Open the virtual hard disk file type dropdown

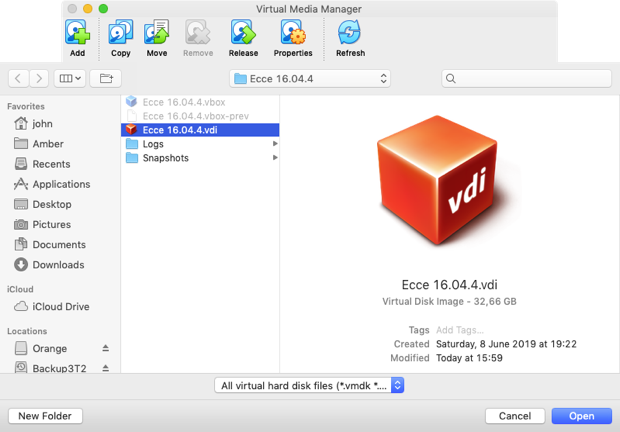[x=309, y=385]
